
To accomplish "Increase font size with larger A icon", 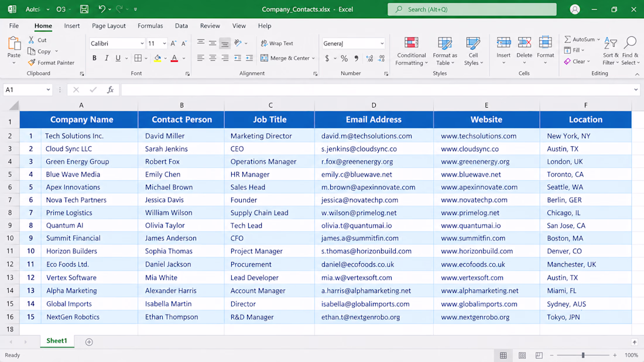I will pyautogui.click(x=173, y=43).
